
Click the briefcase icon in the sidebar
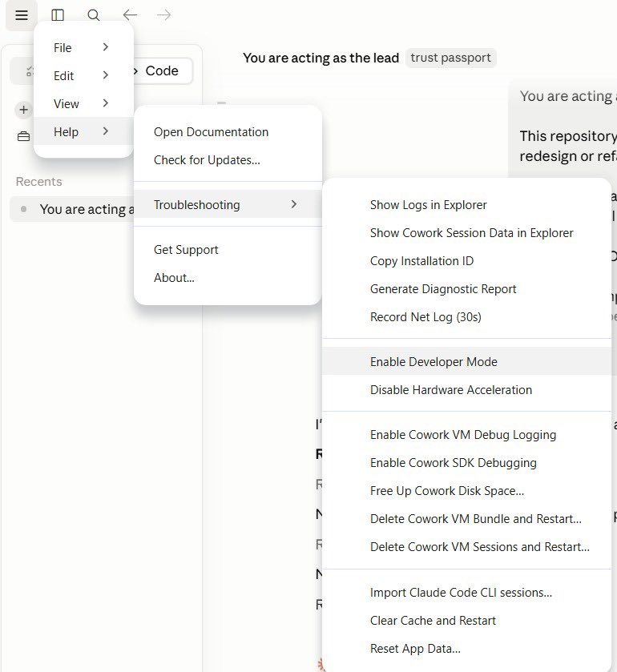[23, 136]
